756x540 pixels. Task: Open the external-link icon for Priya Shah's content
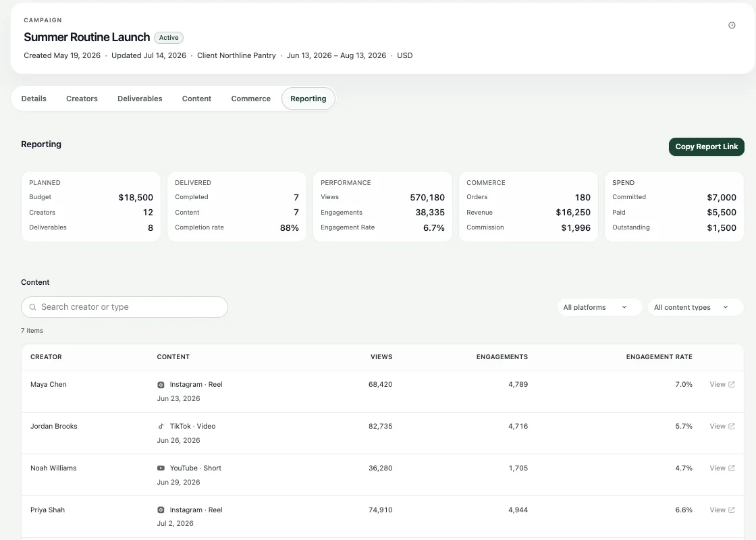(732, 510)
